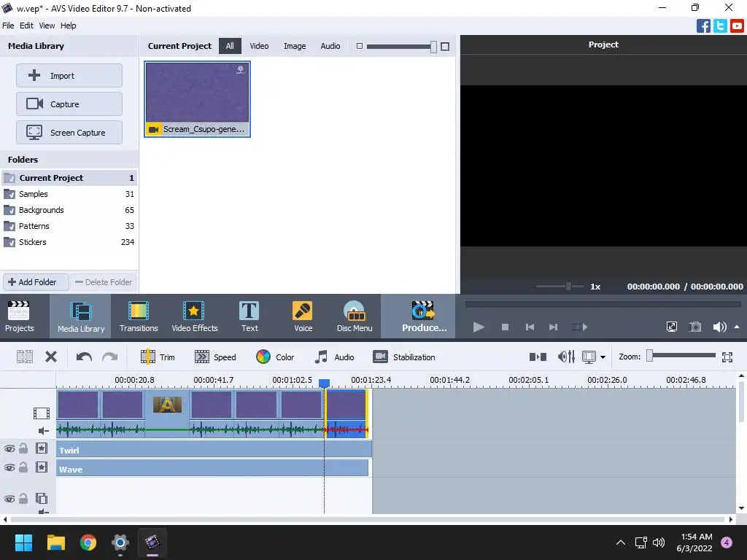This screenshot has height=560, width=747.
Task: Open File Explorer from taskbar
Action: [x=55, y=542]
